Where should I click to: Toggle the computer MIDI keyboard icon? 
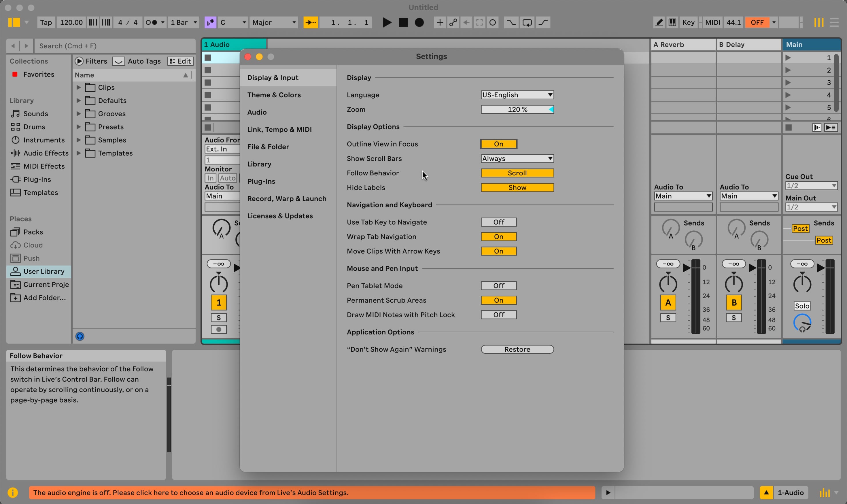672,22
